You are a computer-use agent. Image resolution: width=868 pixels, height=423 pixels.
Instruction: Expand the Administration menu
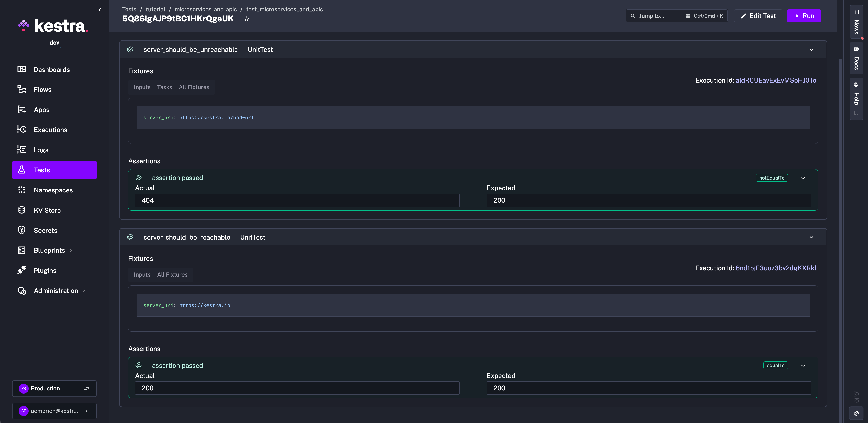click(x=56, y=290)
